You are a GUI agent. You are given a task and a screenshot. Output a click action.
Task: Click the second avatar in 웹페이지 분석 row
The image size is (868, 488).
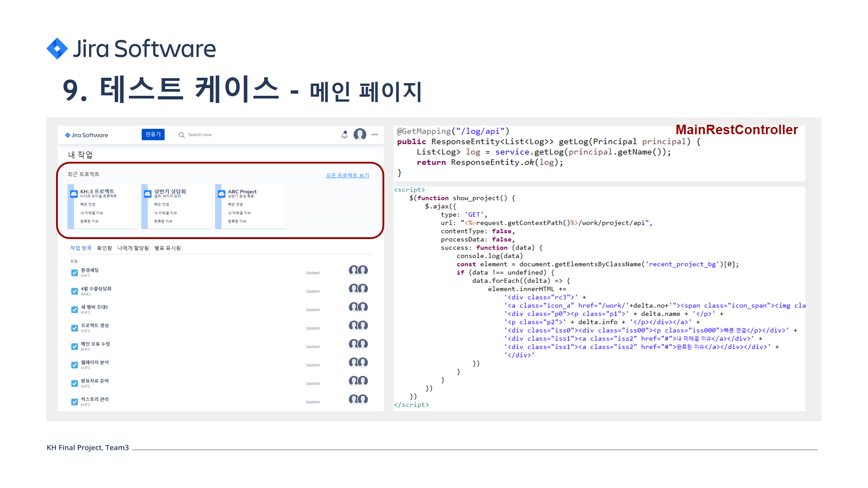tap(363, 362)
